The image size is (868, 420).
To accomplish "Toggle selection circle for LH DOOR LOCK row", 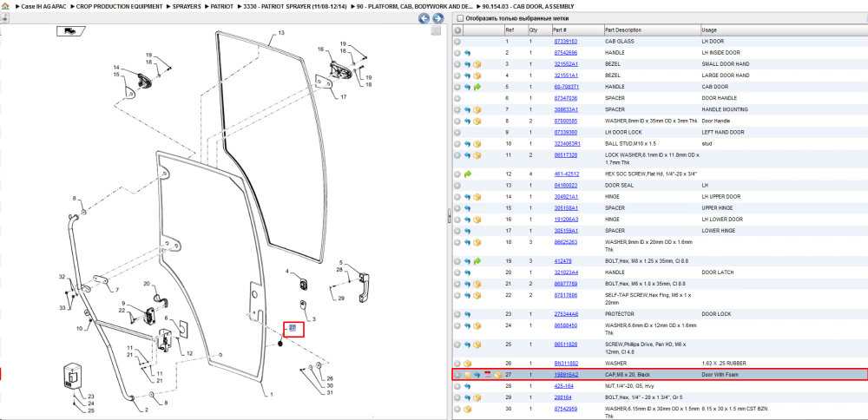I will point(457,133).
